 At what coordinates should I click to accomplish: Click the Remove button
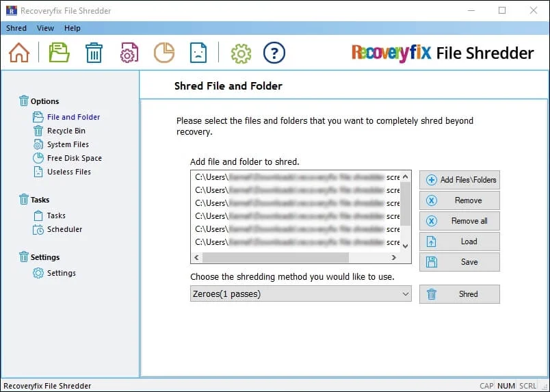460,200
